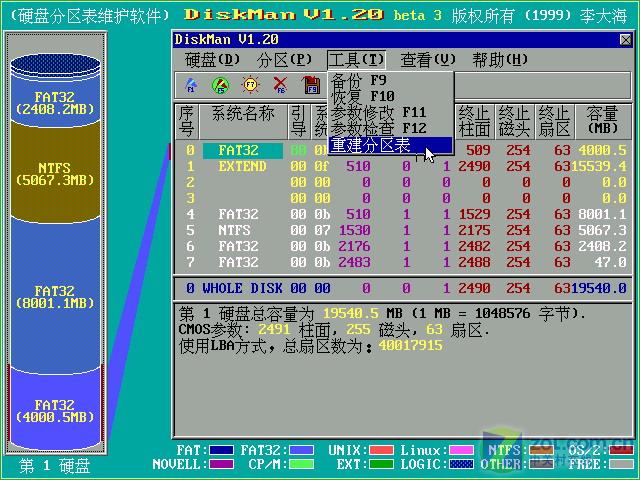This screenshot has width=640, height=480.
Task: Click the LOGIC legend color swatch
Action: click(x=461, y=464)
